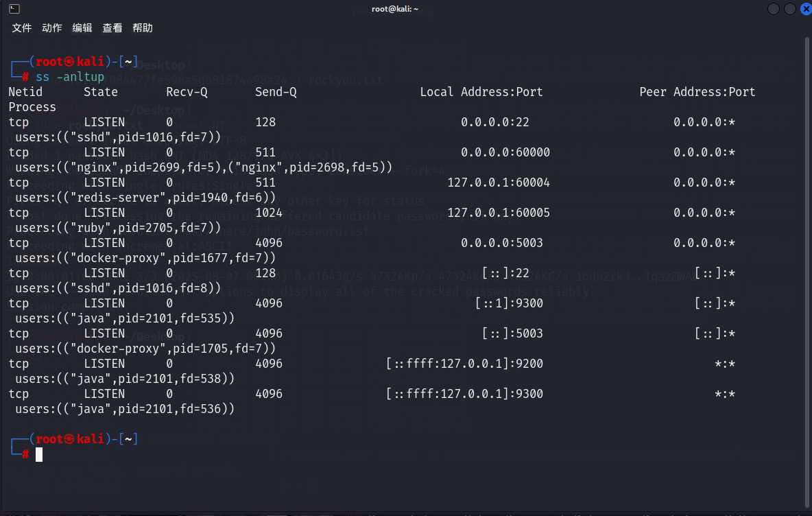Viewport: 812px width, 516px height.
Task: Open the 编辑 (Edit) menu
Action: pos(82,28)
